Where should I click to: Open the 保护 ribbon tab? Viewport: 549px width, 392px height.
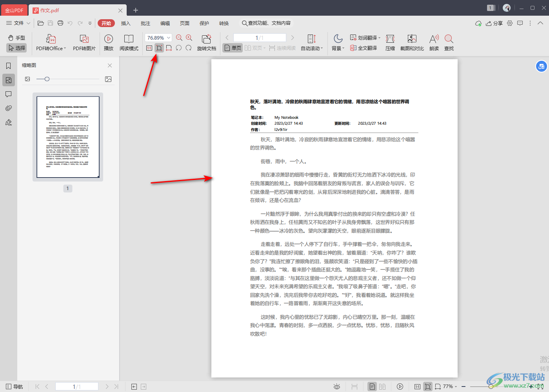point(204,23)
